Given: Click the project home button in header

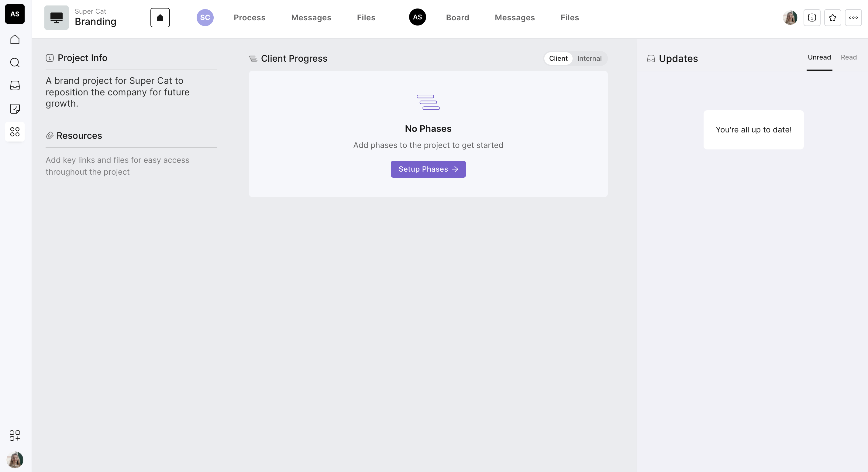Looking at the screenshot, I should 160,18.
